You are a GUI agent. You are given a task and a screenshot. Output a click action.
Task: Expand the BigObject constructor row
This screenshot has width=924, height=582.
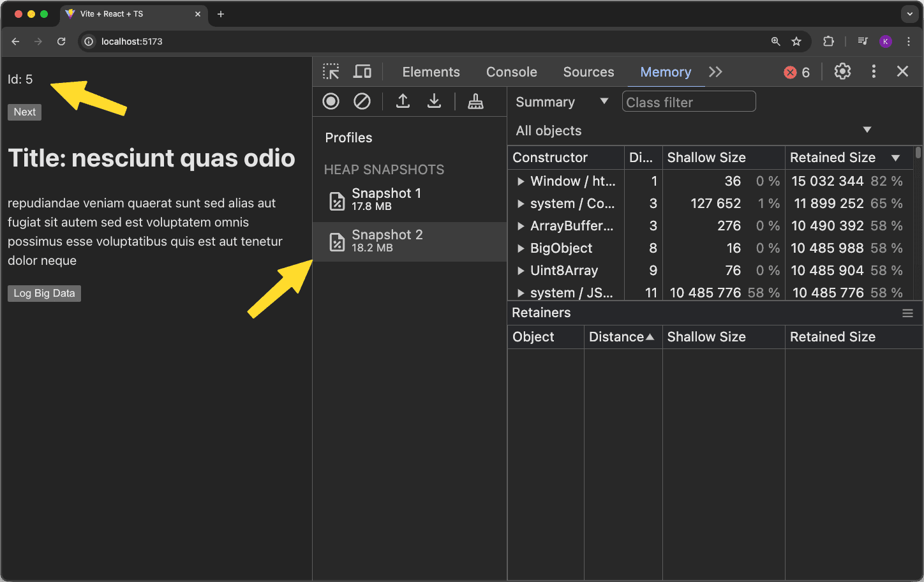[521, 248]
